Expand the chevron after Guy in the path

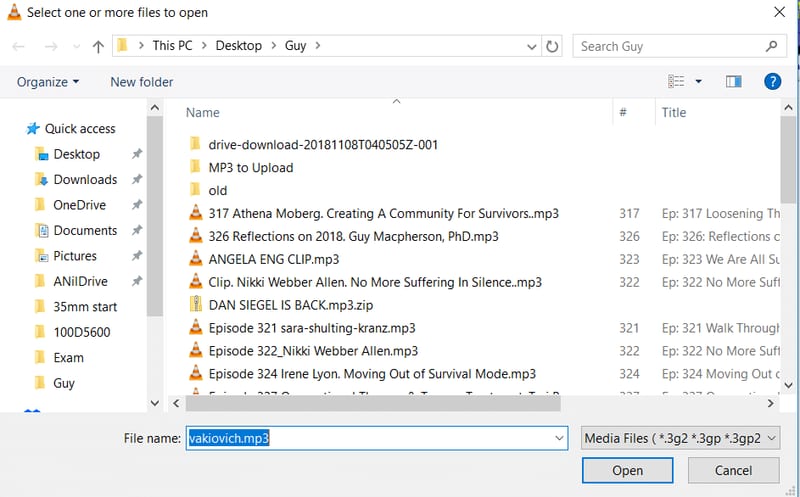pos(317,46)
